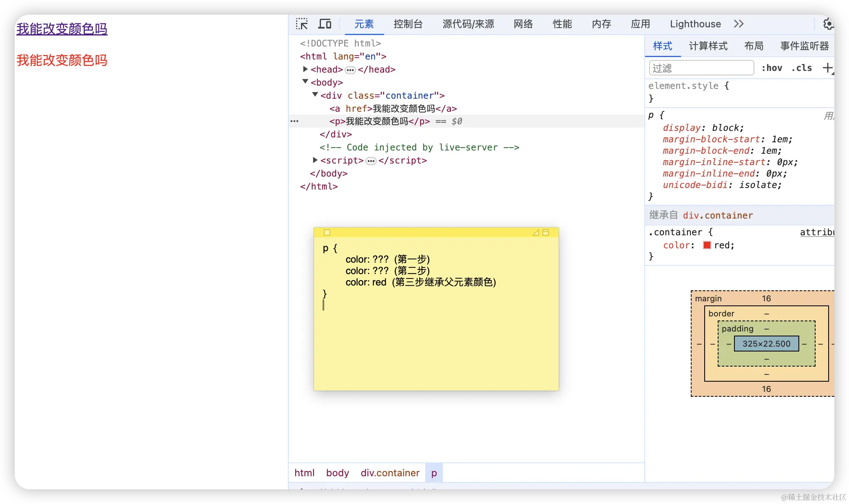Open the 计算样式 subtab
849x504 pixels.
coord(708,46)
